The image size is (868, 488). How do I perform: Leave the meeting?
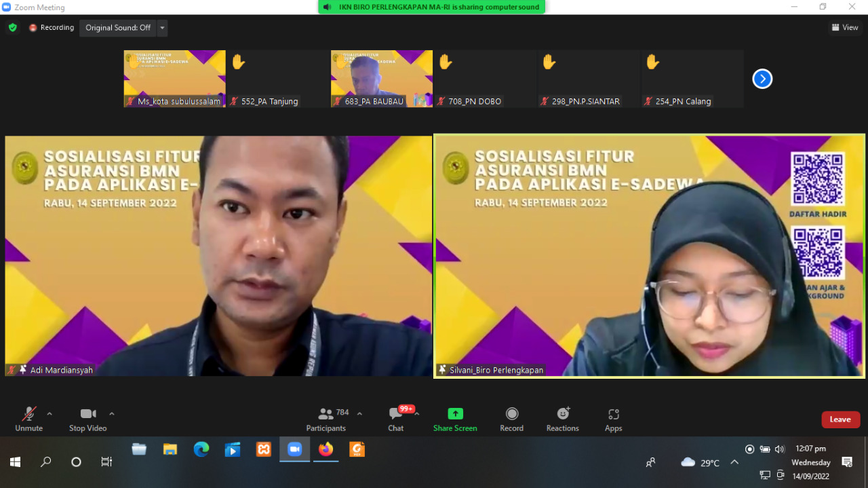[x=840, y=419]
